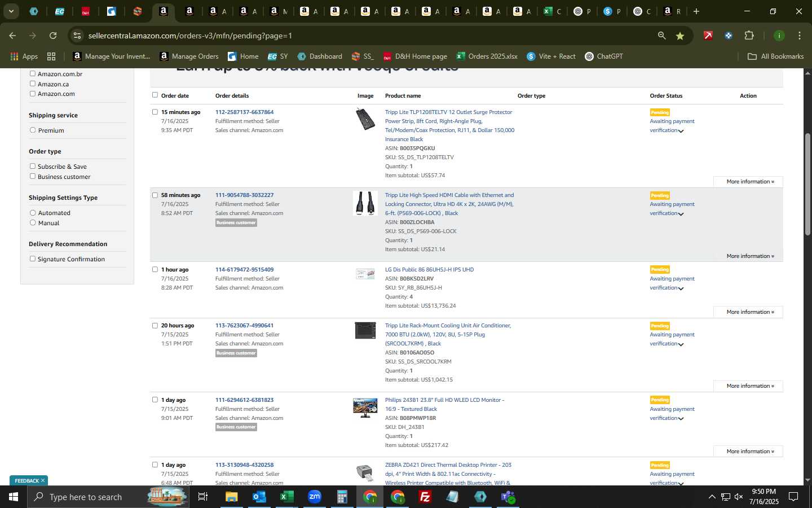Open order 114-6179472-9515409 details
The image size is (812, 508).
click(244, 269)
